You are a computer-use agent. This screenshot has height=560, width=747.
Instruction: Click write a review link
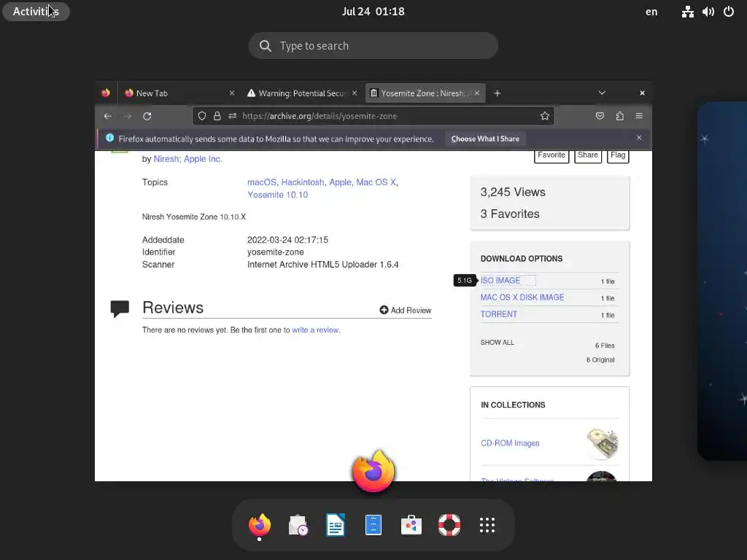315,330
